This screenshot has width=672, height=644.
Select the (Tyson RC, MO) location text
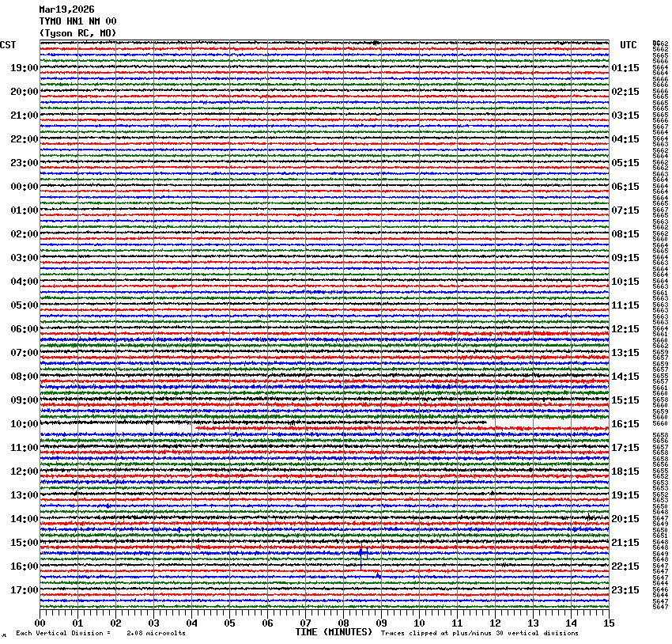pyautogui.click(x=77, y=32)
